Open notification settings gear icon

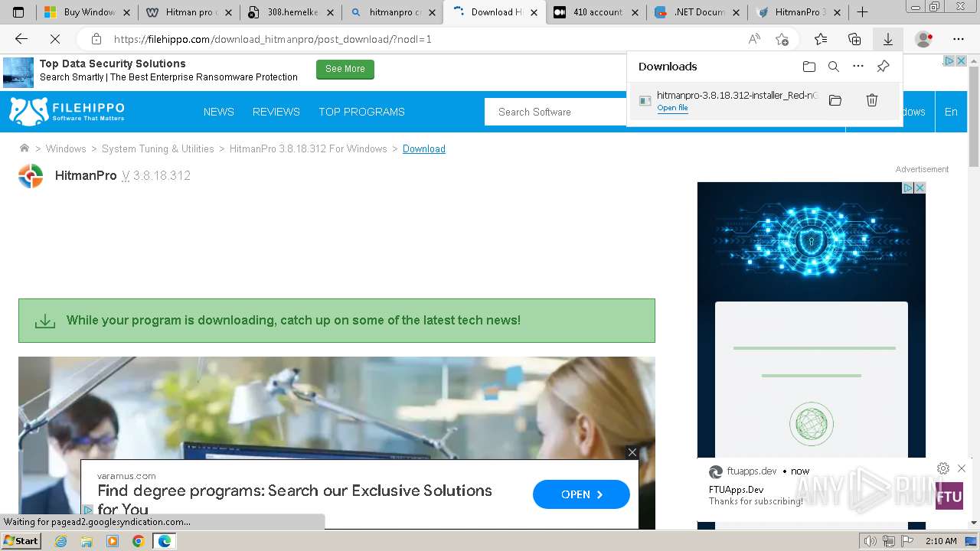[x=943, y=468]
